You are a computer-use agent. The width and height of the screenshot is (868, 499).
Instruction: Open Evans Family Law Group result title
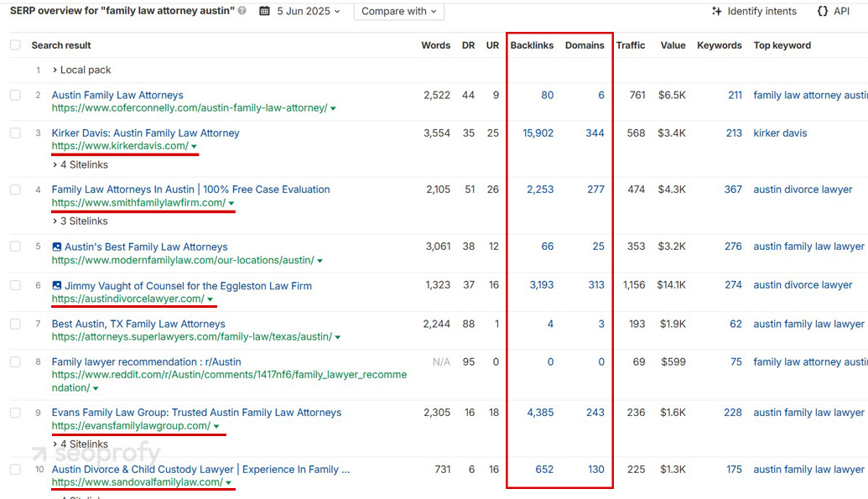pos(196,413)
